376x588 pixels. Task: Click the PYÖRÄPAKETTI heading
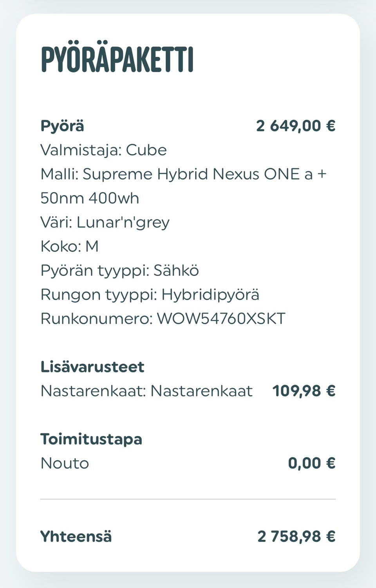click(117, 60)
